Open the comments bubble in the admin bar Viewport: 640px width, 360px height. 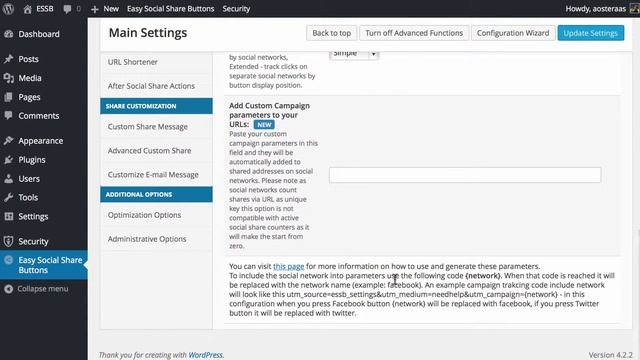click(x=67, y=9)
